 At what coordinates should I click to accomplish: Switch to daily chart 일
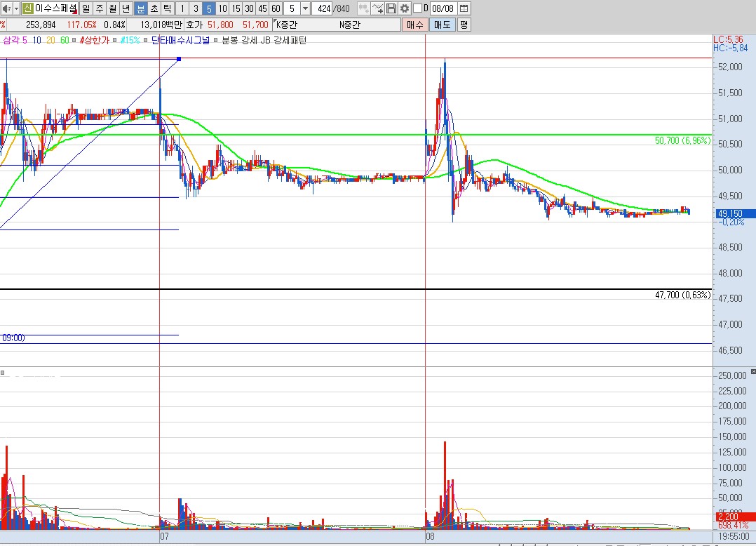point(86,8)
